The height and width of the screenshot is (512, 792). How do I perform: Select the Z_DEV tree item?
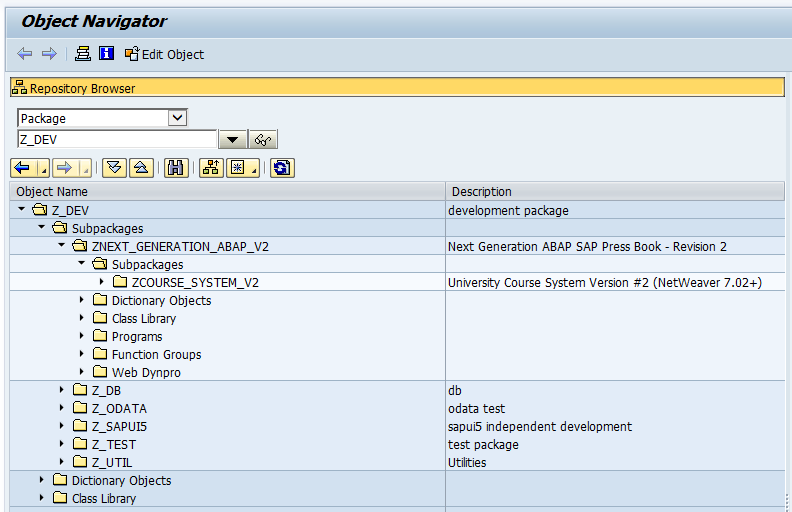click(70, 211)
